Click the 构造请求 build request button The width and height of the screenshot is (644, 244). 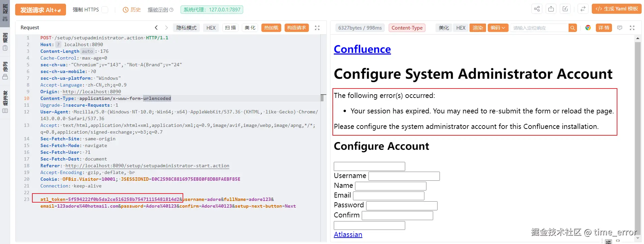(x=296, y=28)
